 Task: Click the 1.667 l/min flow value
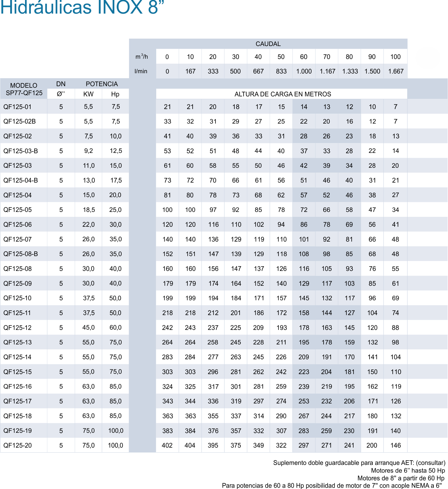point(396,71)
